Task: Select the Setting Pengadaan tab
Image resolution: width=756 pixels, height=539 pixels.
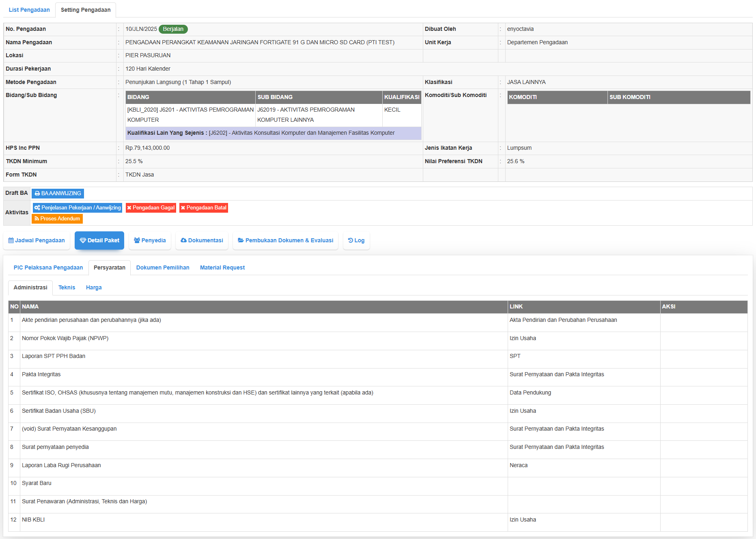Action: point(86,10)
